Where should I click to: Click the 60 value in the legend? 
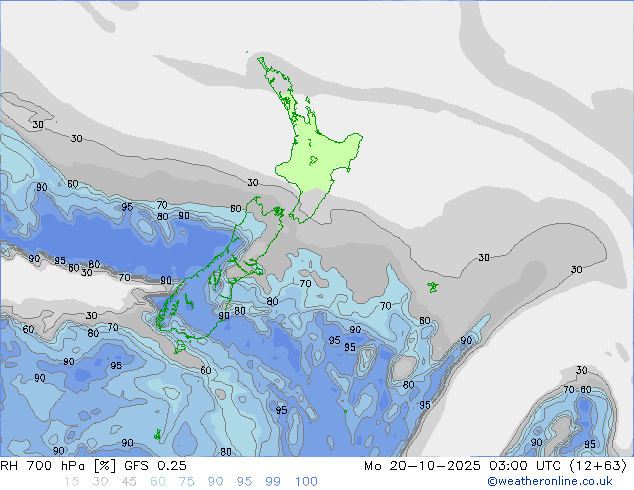pos(158,482)
